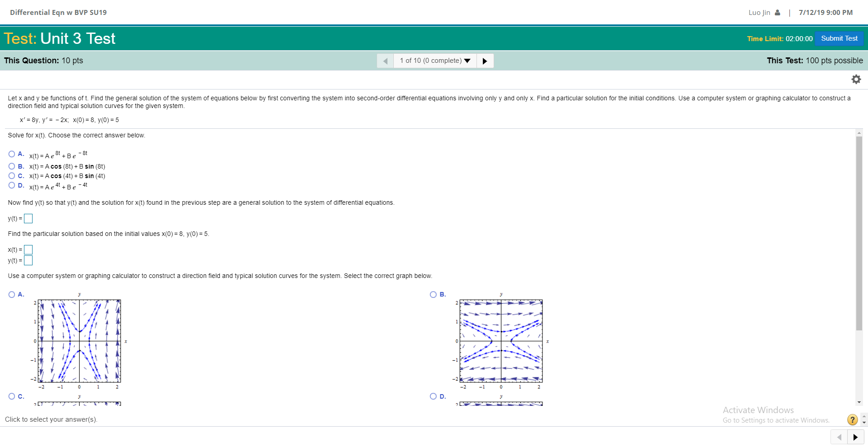This screenshot has width=868, height=447.
Task: Choose graph option C radio button
Action: (x=12, y=396)
